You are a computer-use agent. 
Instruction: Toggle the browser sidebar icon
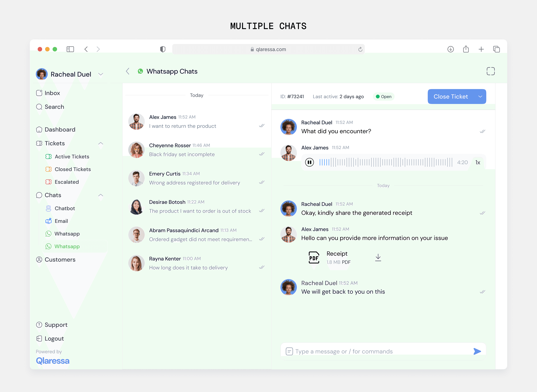click(x=70, y=49)
